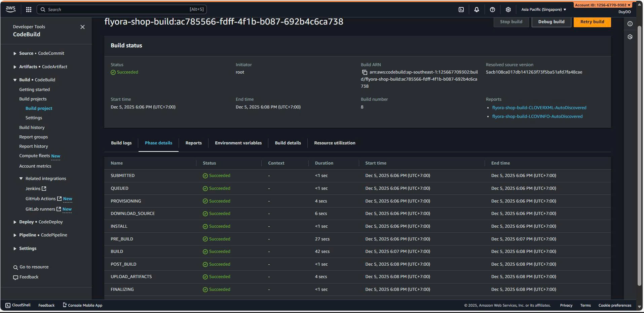The height and width of the screenshot is (313, 644).
Task: Open the flyora-shop-build-CLOVERXML-AutoDiscovered report link
Action: pos(539,108)
